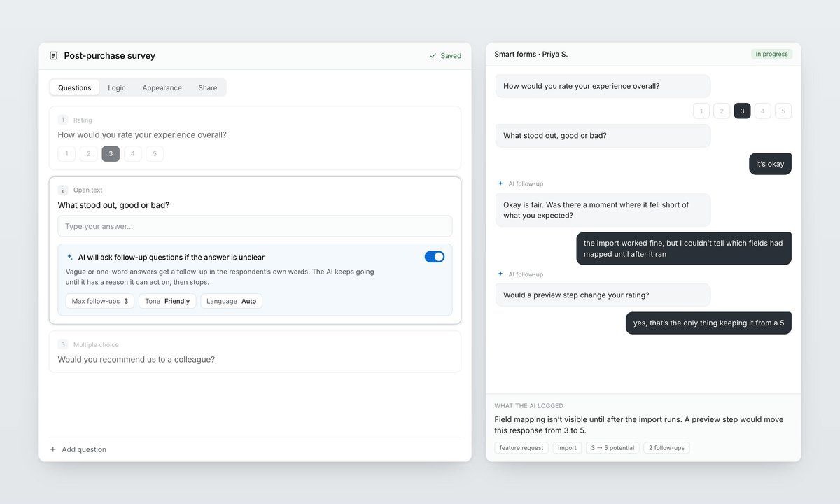The height and width of the screenshot is (504, 840).
Task: Open the Appearance tab
Action: click(162, 88)
